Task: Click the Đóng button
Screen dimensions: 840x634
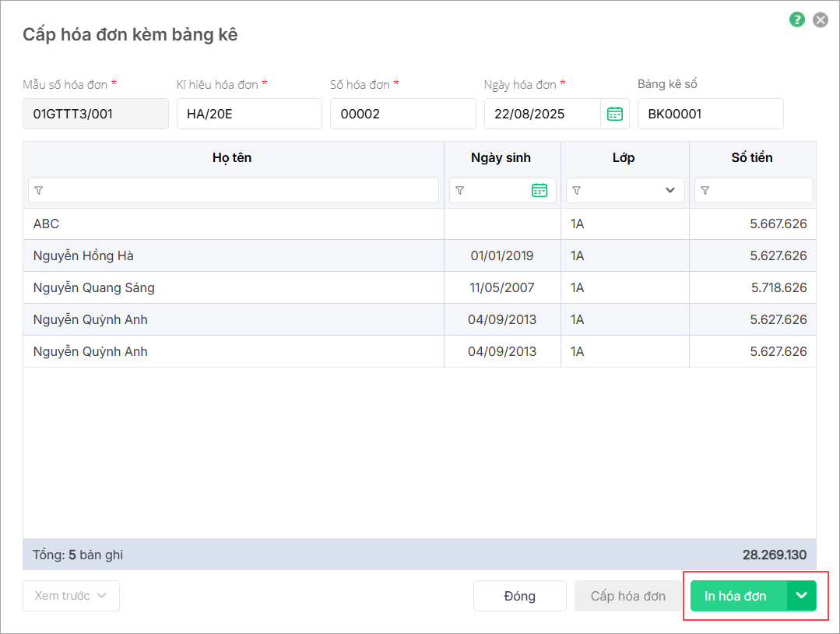Action: [x=519, y=596]
